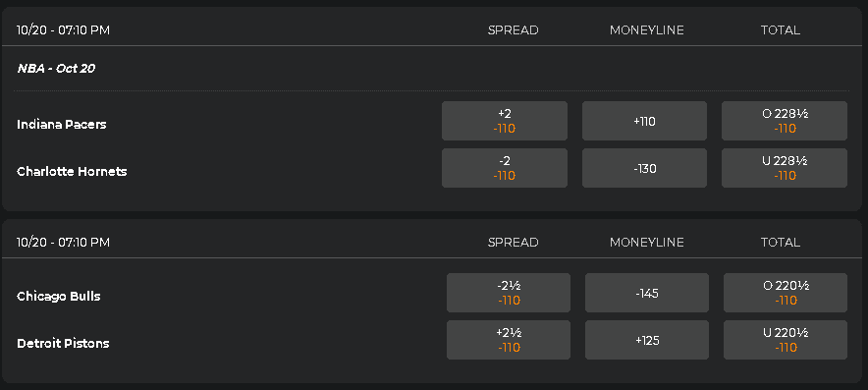
Task: Pick Chicago Bulls -145 moneyline
Action: (646, 293)
